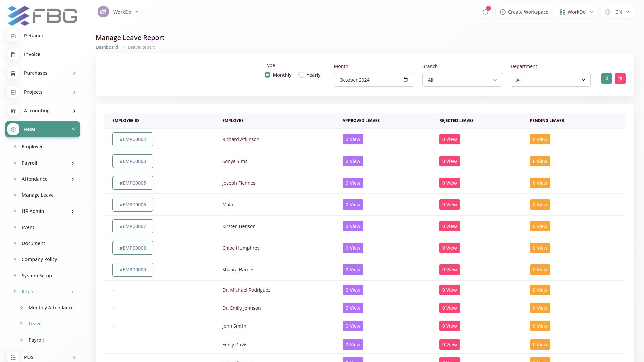Click the Create Workspace button

pyautogui.click(x=524, y=12)
